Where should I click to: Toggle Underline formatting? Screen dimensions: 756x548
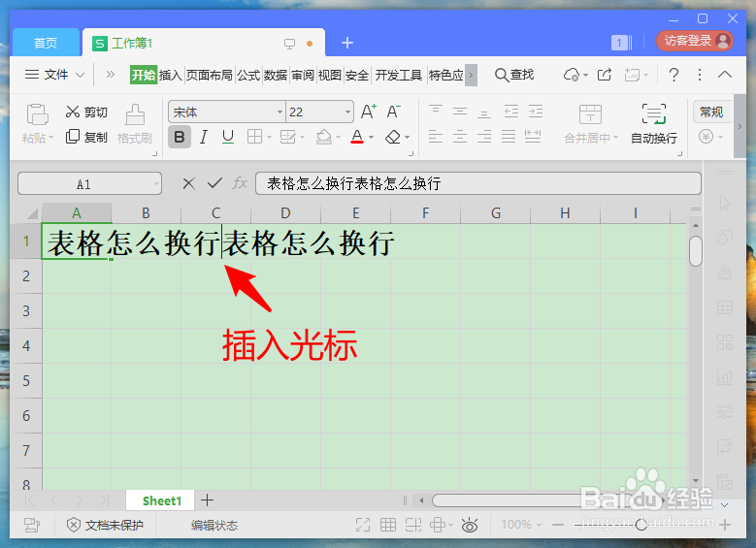click(x=228, y=138)
